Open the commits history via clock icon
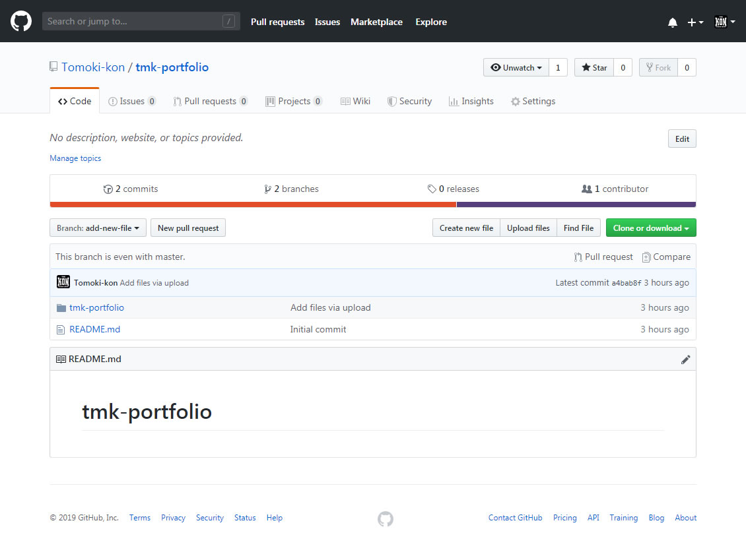Screen dimensions: 746x560 click(108, 189)
